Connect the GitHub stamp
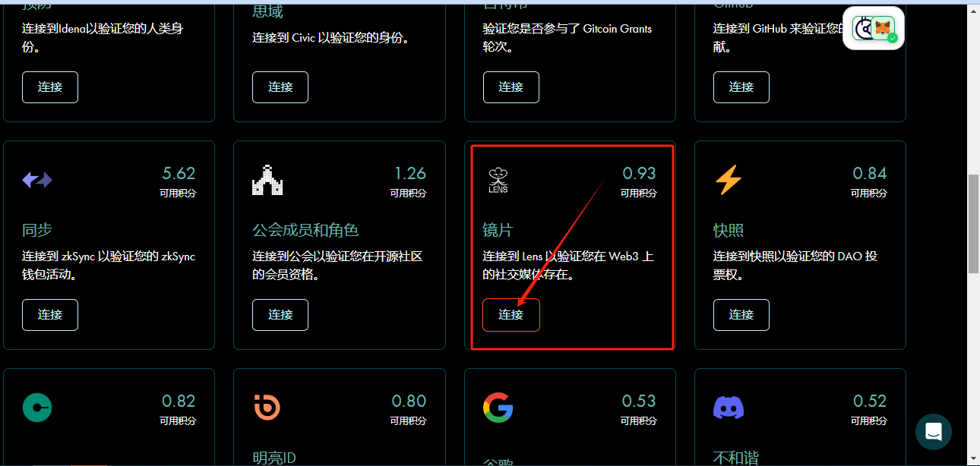Image resolution: width=980 pixels, height=466 pixels. (x=741, y=87)
